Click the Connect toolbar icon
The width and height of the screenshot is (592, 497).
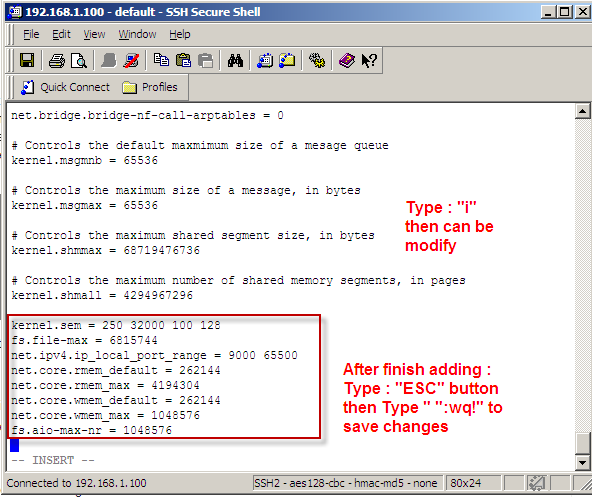[108, 60]
